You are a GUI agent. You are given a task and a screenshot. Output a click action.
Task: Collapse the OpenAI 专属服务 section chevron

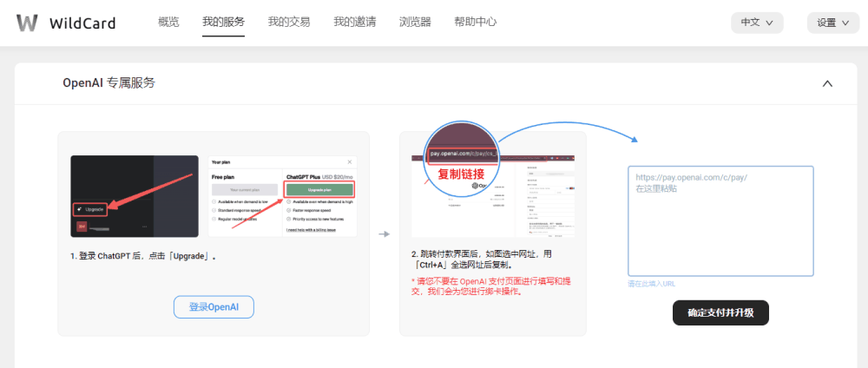click(827, 83)
